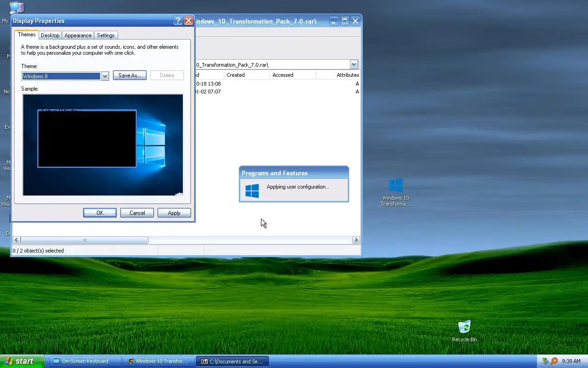This screenshot has width=588, height=368.
Task: Open the Recycle Bin desktop icon
Action: [464, 331]
